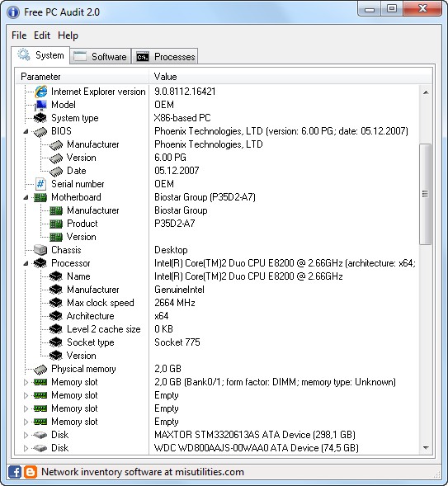Viewport: 448px width, 486px height.
Task: Switch to the Processes tab
Action: pos(165,57)
